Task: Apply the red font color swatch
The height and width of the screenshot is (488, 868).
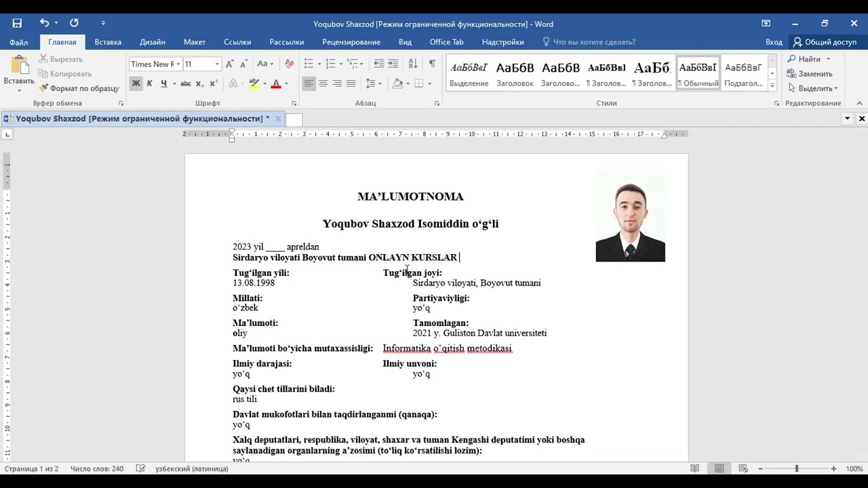Action: point(276,83)
